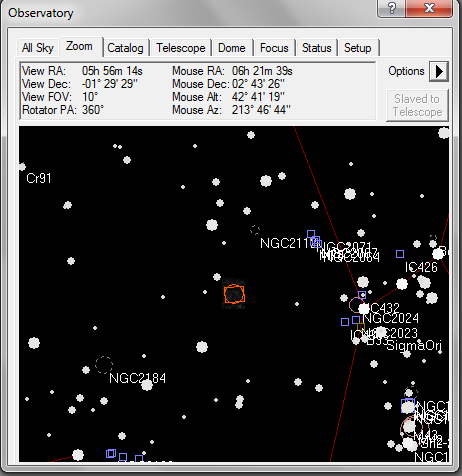462x476 pixels.
Task: Click the Cr91 object label
Action: [x=39, y=178]
